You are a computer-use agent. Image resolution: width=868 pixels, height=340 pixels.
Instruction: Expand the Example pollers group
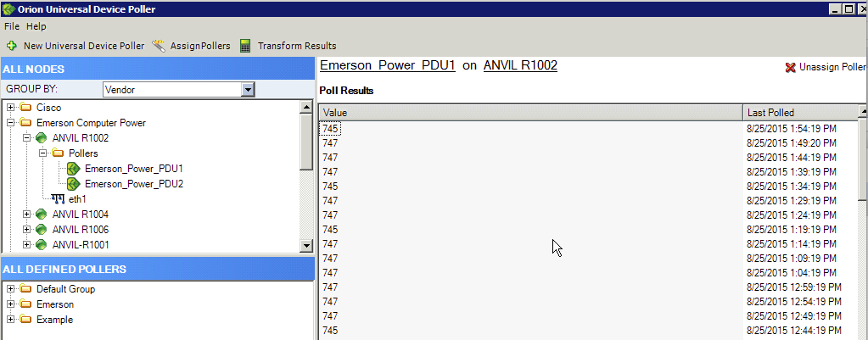[x=10, y=320]
